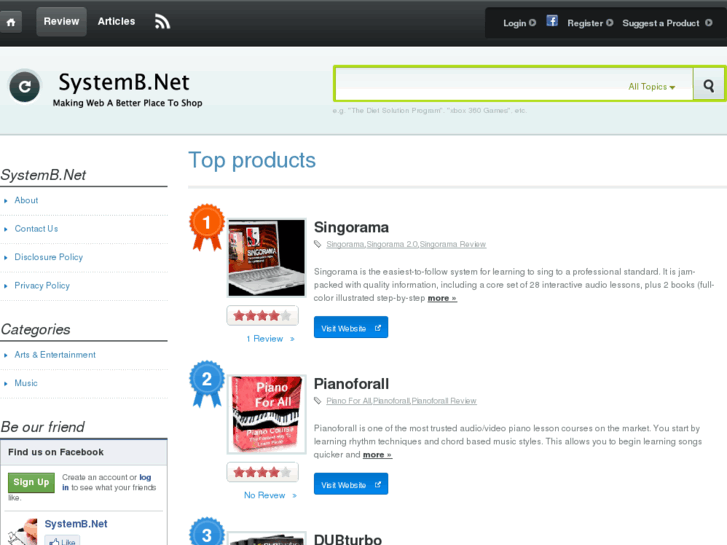Click the Facebook login icon
The height and width of the screenshot is (545, 727).
point(552,21)
